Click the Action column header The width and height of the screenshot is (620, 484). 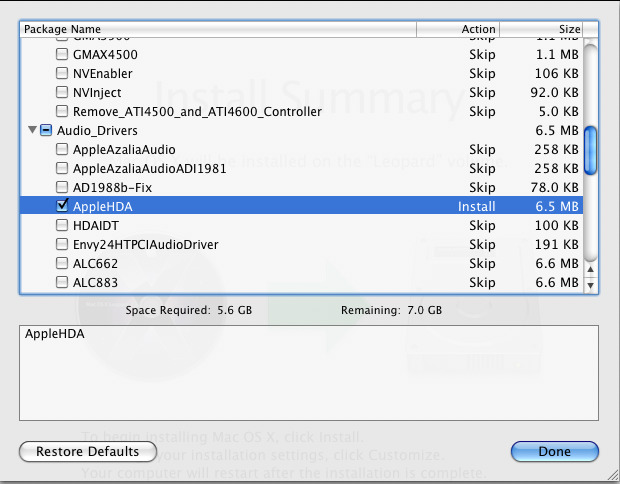pyautogui.click(x=458, y=29)
